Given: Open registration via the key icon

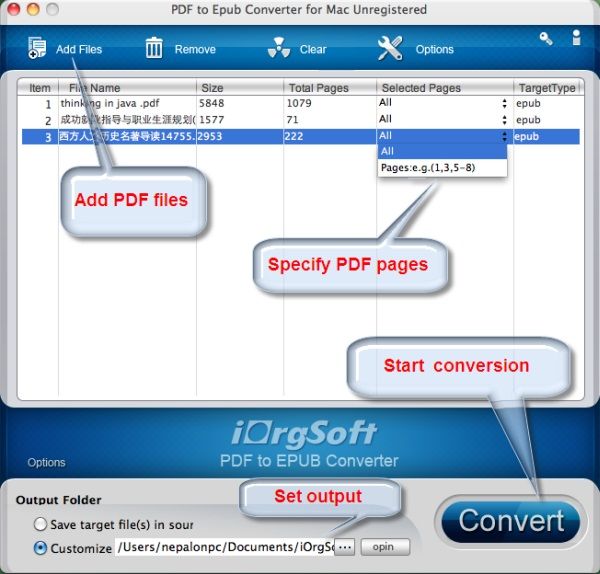Looking at the screenshot, I should [546, 39].
